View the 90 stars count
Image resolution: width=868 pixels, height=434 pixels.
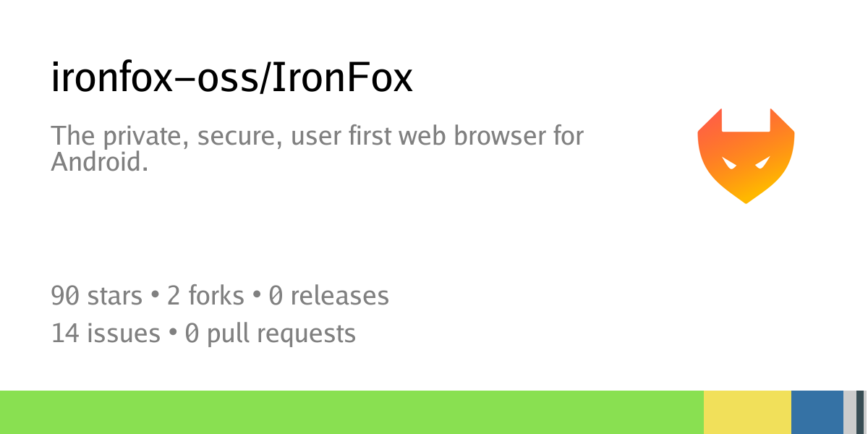pos(97,296)
